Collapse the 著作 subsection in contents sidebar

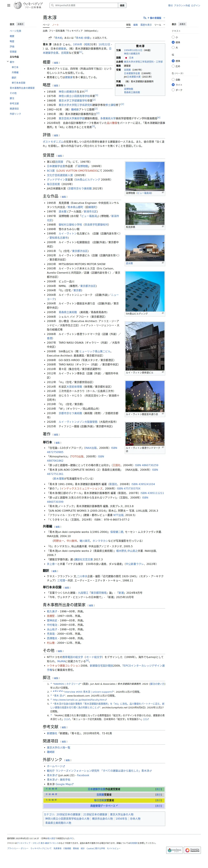pos(8,62)
